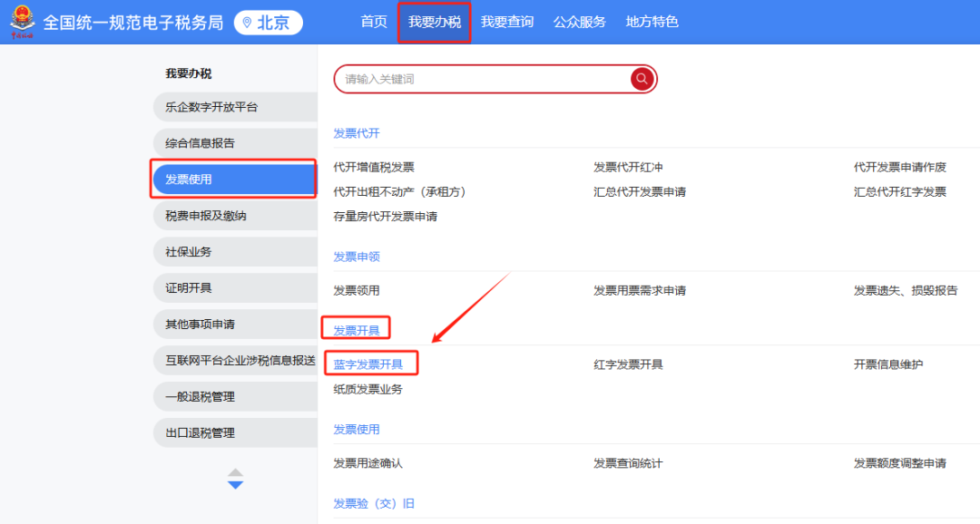Click the 蓝字发票开具 link
Viewport: 980px width, 524px height.
pyautogui.click(x=368, y=364)
